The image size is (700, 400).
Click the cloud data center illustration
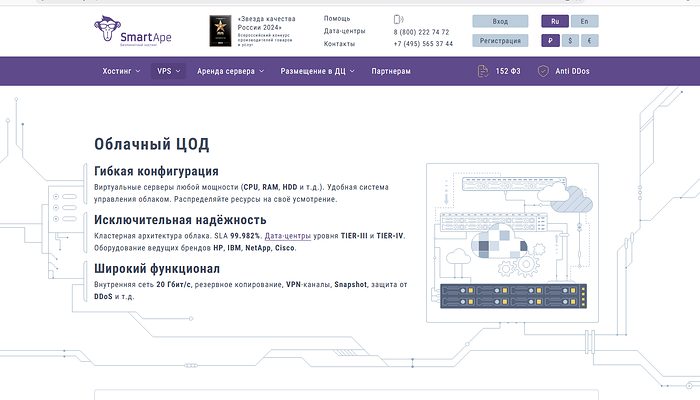512,243
